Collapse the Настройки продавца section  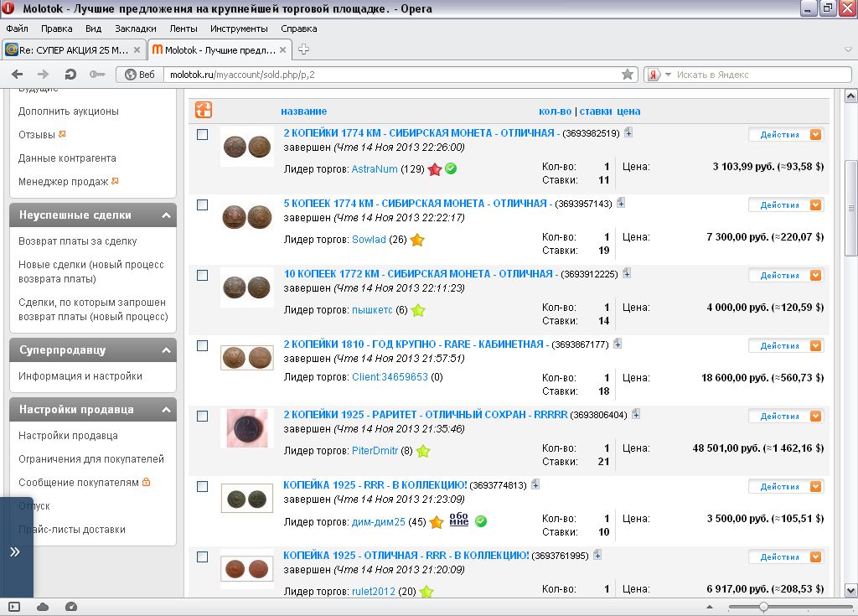click(x=166, y=410)
